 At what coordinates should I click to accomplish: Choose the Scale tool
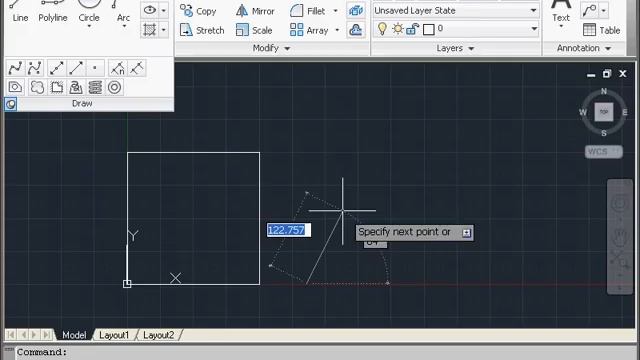point(254,30)
